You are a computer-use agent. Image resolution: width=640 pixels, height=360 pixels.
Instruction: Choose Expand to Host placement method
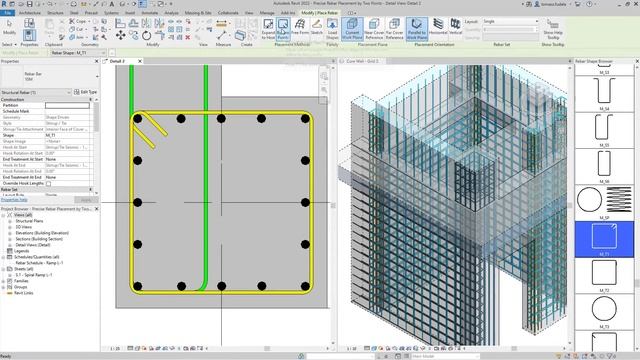[268, 29]
